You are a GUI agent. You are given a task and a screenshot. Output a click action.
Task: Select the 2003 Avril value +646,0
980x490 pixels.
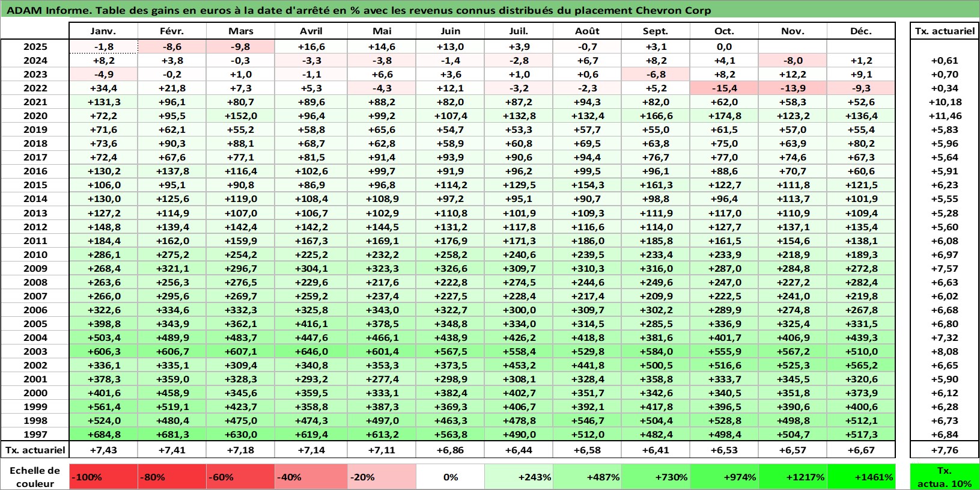[x=311, y=351]
